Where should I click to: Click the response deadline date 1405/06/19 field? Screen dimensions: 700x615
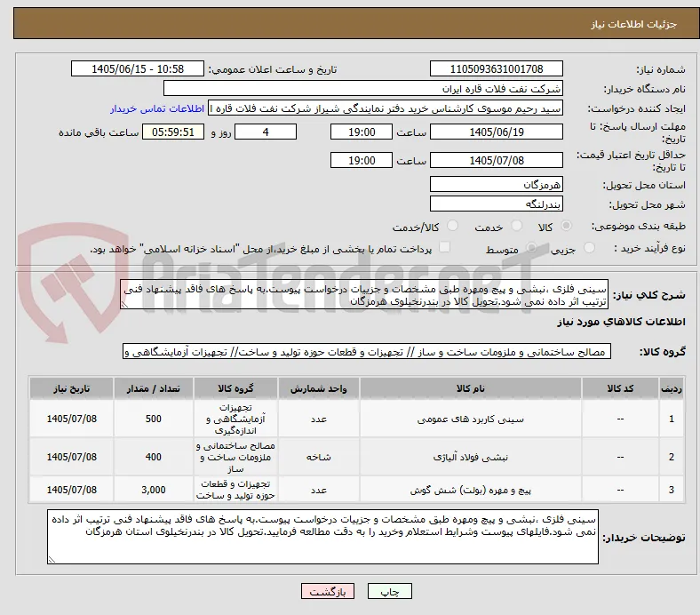click(x=497, y=132)
